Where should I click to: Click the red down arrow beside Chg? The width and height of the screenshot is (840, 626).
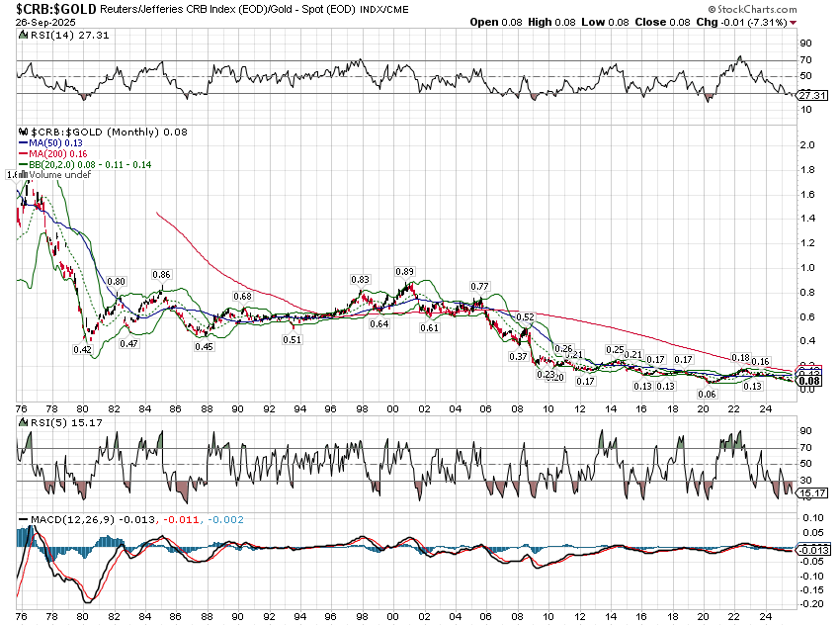(793, 23)
